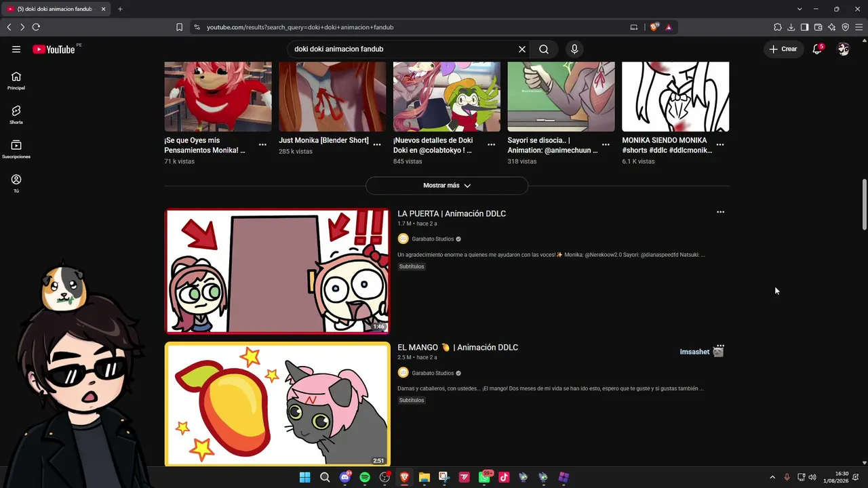
Task: Open YouTube notifications bell
Action: pos(817,49)
